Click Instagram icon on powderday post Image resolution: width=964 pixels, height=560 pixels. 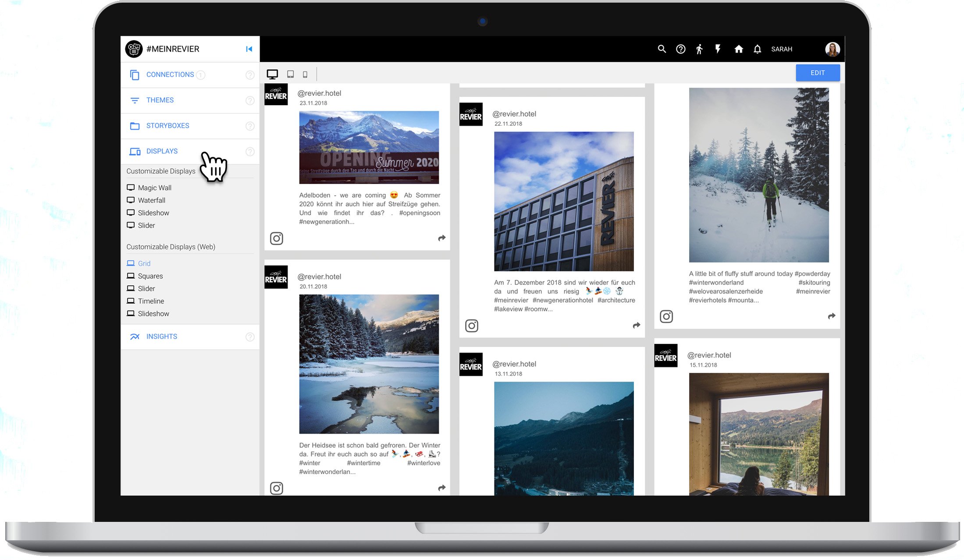(x=666, y=316)
